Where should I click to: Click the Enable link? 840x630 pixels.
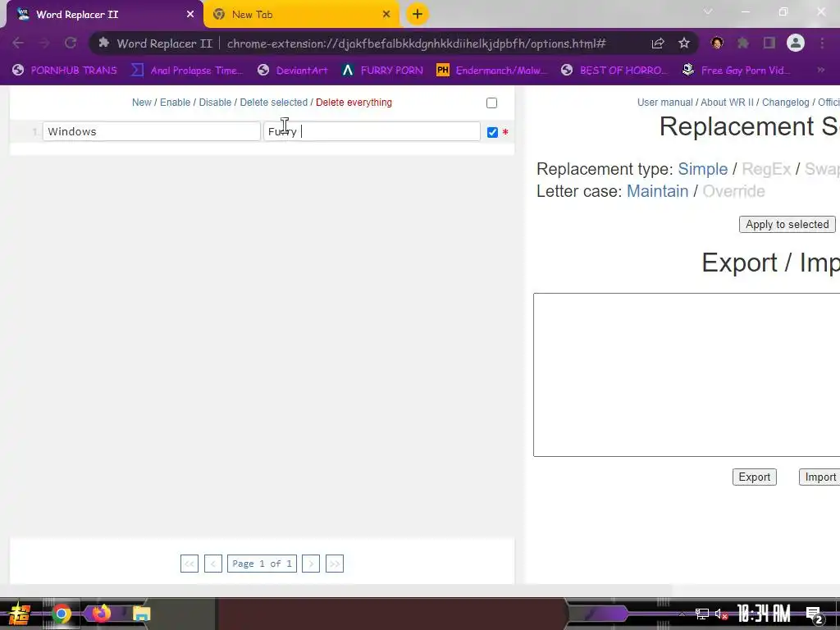[176, 103]
